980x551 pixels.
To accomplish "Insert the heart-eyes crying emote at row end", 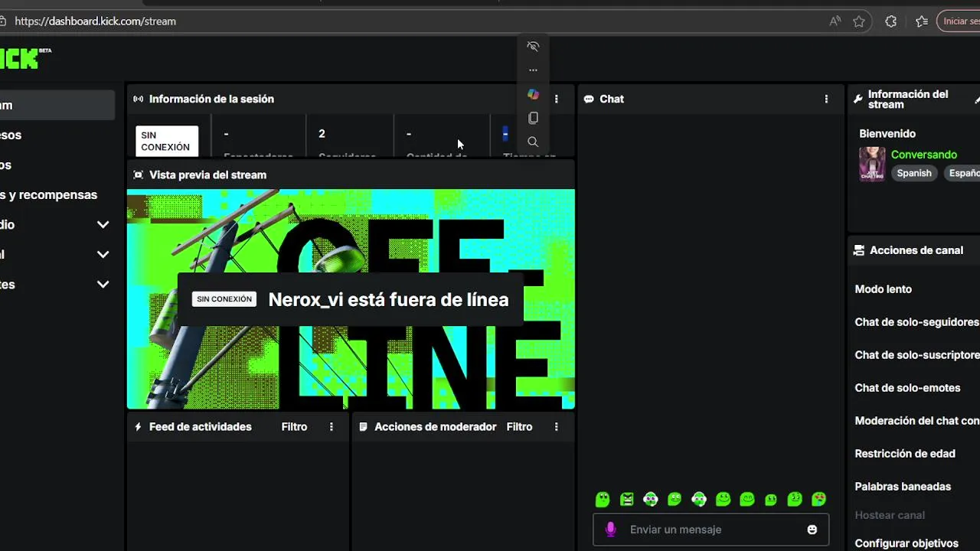I will (818, 500).
